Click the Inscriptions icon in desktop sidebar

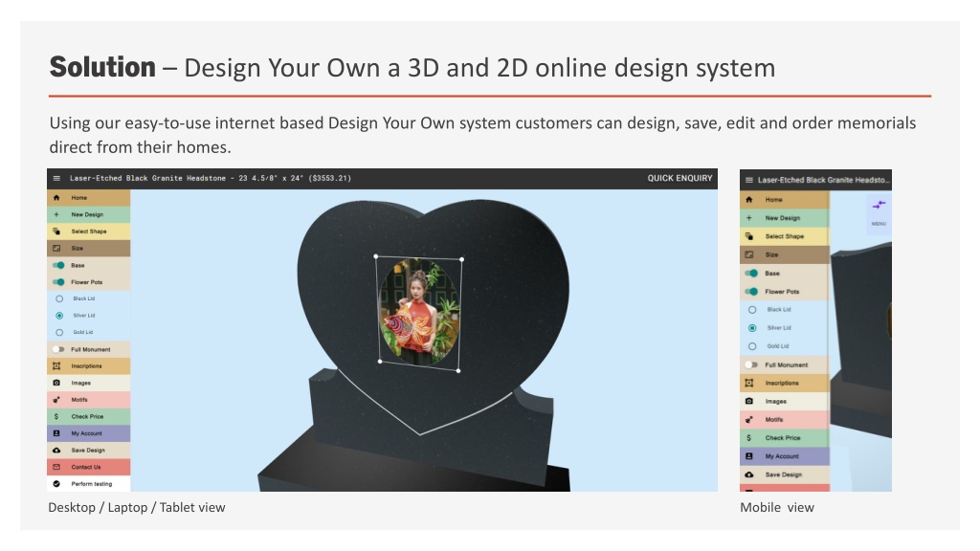[56, 366]
